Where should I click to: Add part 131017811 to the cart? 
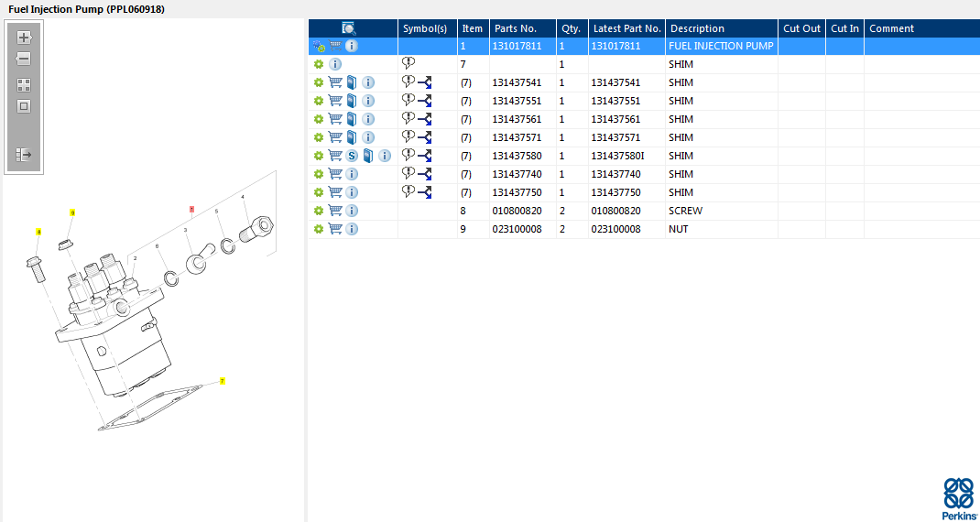(x=335, y=46)
